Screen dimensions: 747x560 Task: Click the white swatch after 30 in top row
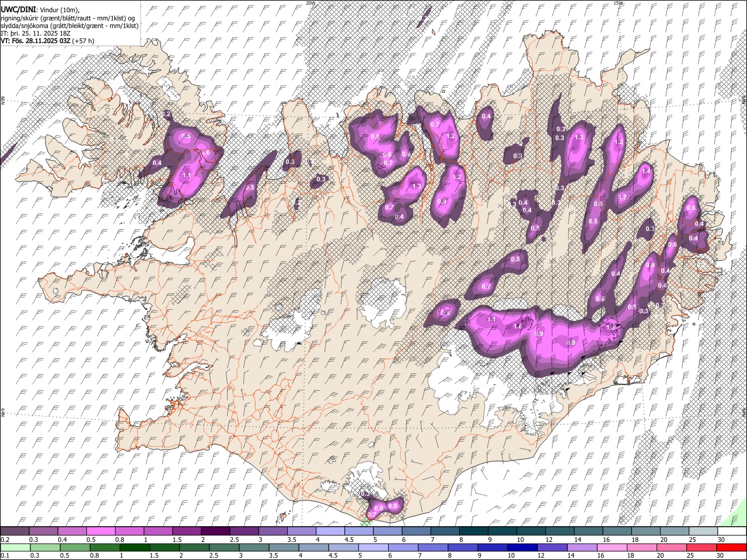click(x=732, y=531)
